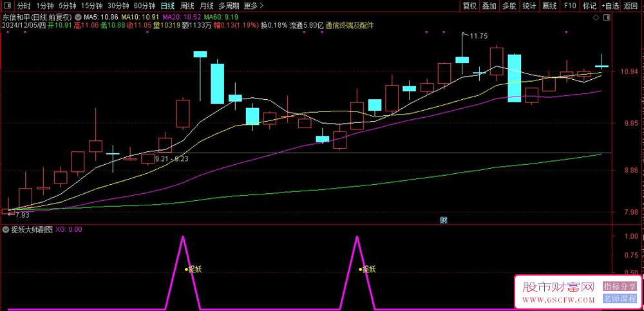Open the 统计 statistics button
The height and width of the screenshot is (311, 644).
pyautogui.click(x=529, y=6)
